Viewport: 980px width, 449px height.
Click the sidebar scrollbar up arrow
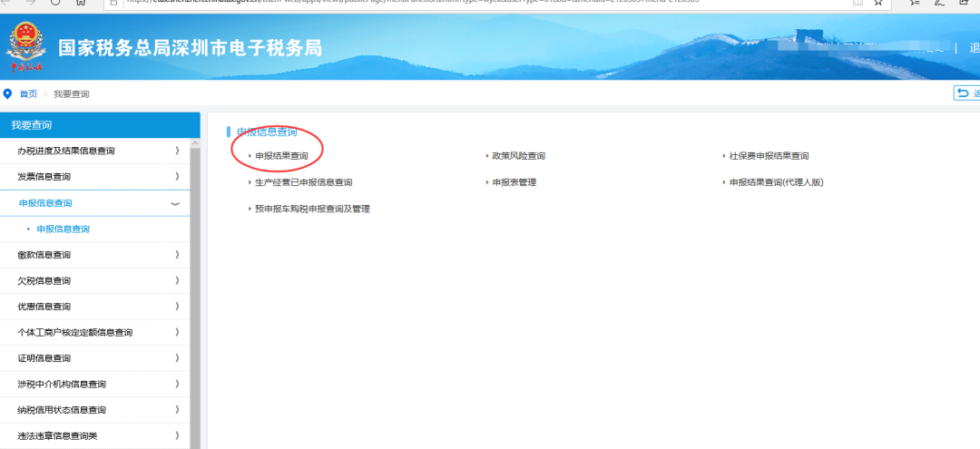(x=195, y=143)
